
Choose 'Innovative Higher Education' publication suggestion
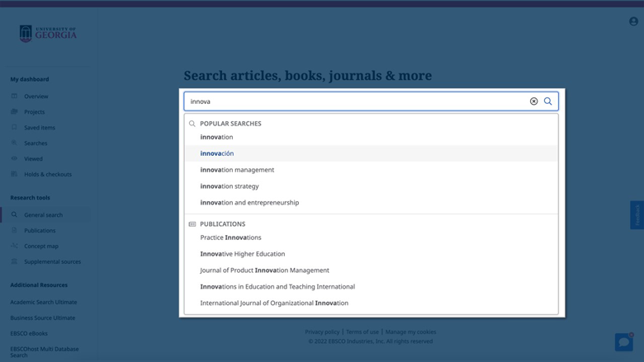click(x=243, y=254)
